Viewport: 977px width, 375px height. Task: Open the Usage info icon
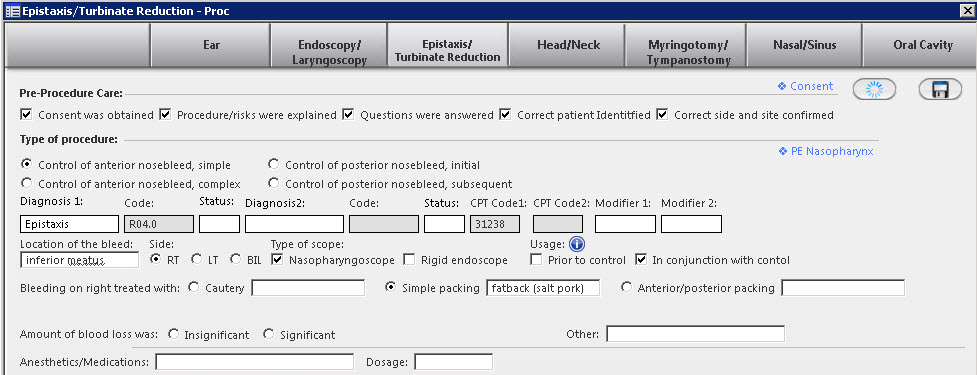pos(576,244)
